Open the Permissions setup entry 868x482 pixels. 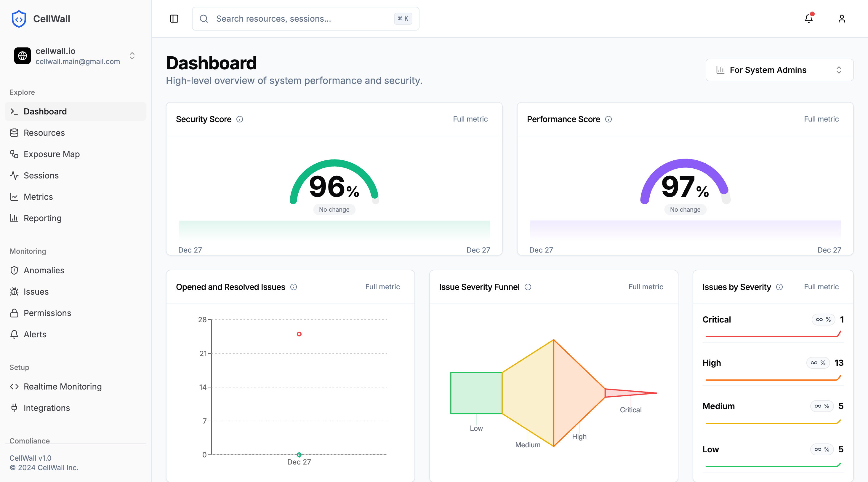coord(47,313)
